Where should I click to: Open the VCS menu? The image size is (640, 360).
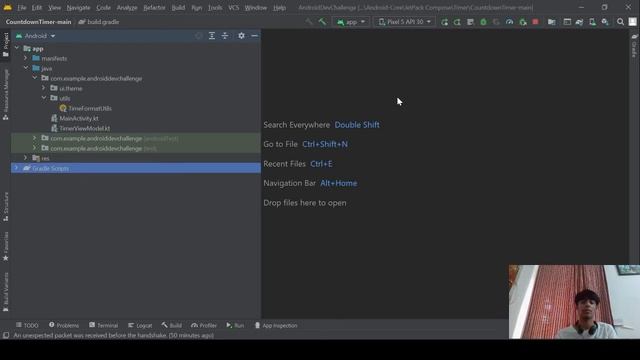tap(233, 8)
